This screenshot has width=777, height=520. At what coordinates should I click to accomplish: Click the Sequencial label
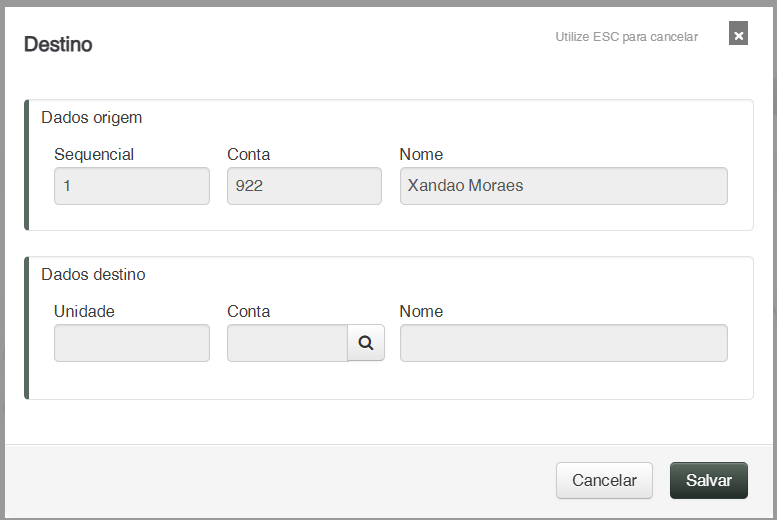[94, 155]
